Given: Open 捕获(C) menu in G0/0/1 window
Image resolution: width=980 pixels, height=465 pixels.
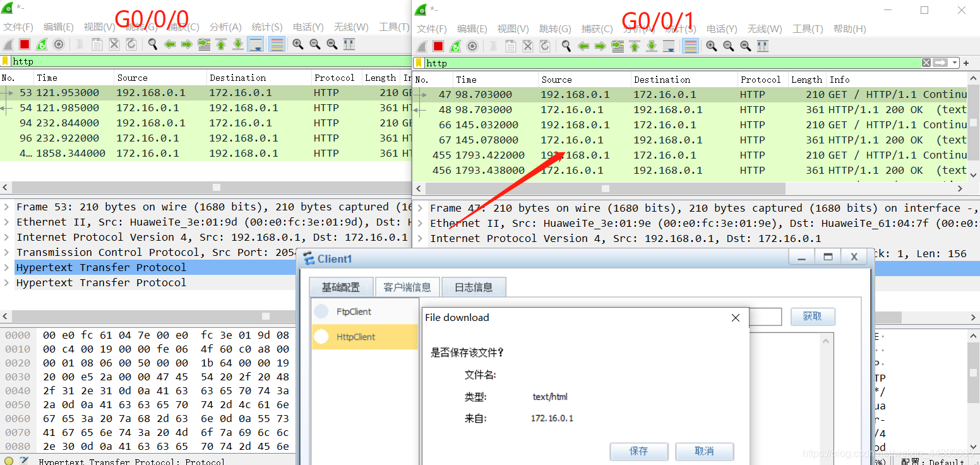Looking at the screenshot, I should (597, 29).
